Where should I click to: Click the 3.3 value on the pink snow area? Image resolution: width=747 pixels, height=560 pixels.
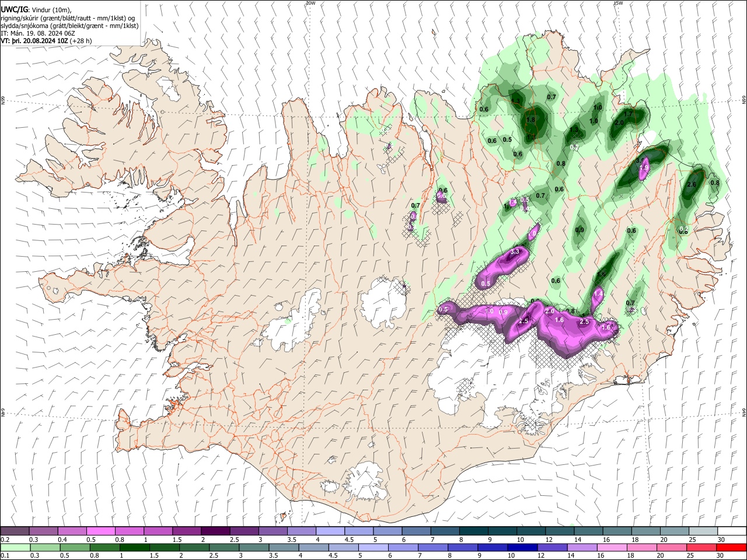click(x=515, y=252)
